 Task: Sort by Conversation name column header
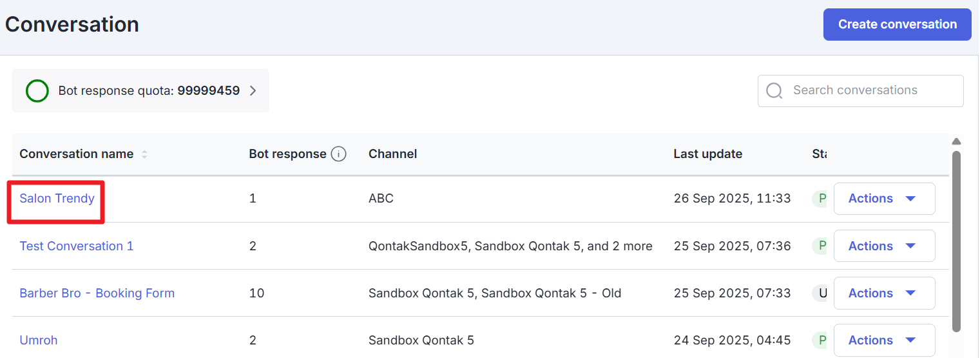click(x=76, y=154)
